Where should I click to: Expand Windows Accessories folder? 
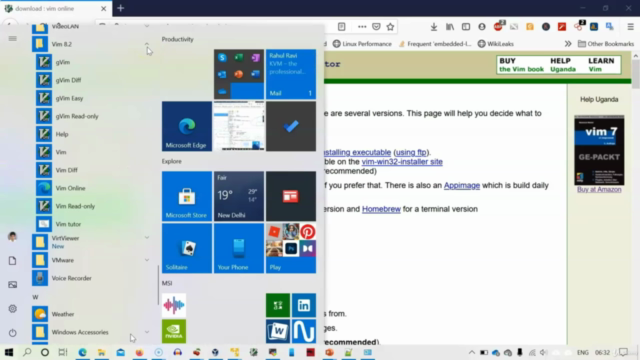147,332
